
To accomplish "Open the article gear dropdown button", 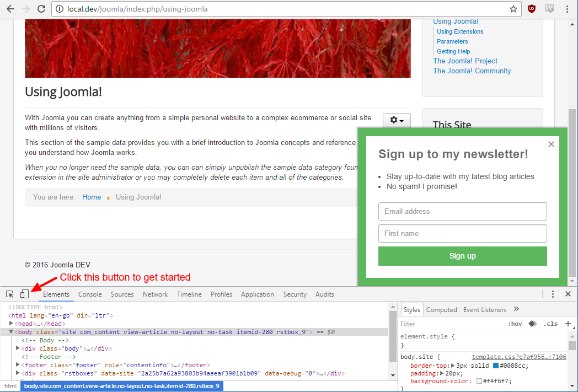I will point(397,120).
